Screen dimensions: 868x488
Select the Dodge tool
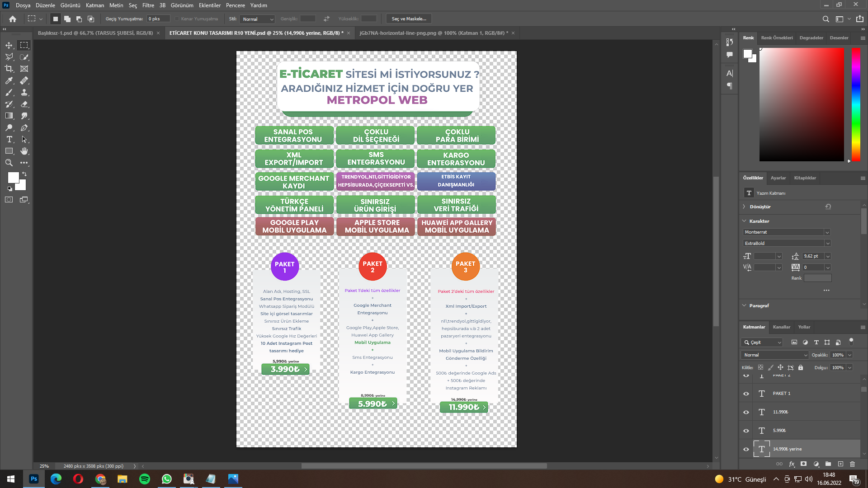9,127
